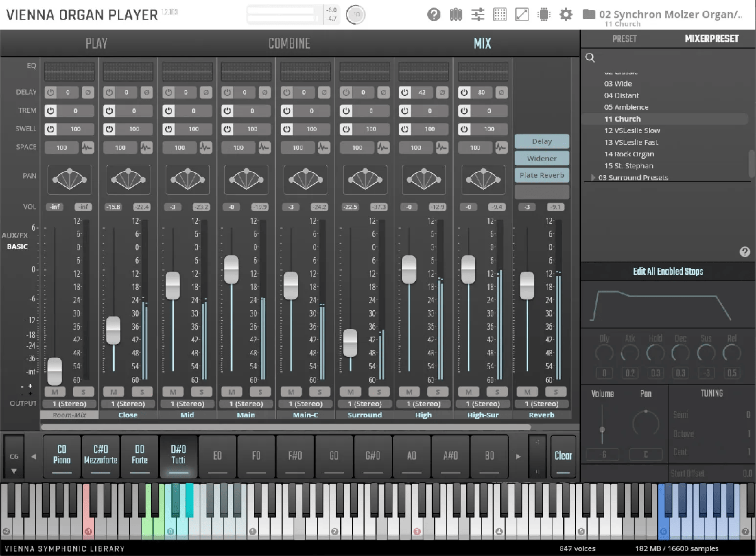Select the 12 VSLeslie Slow mixer preset

[x=632, y=130]
